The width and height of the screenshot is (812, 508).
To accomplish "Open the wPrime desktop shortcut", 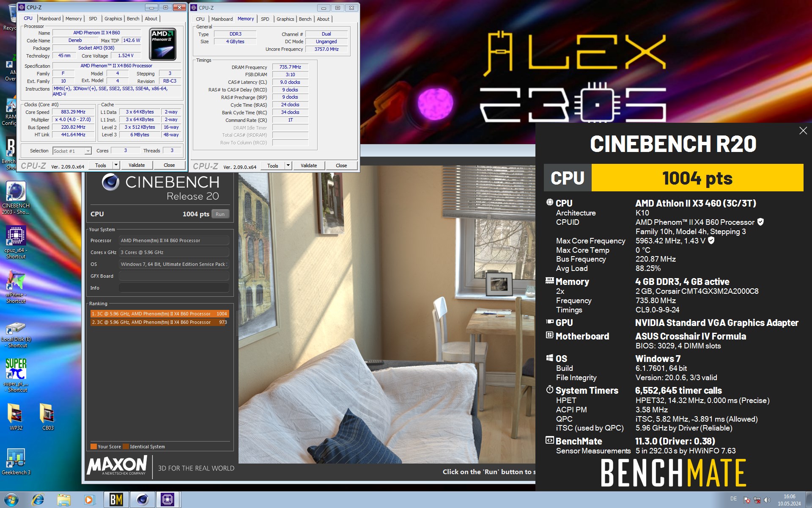I will 16,287.
